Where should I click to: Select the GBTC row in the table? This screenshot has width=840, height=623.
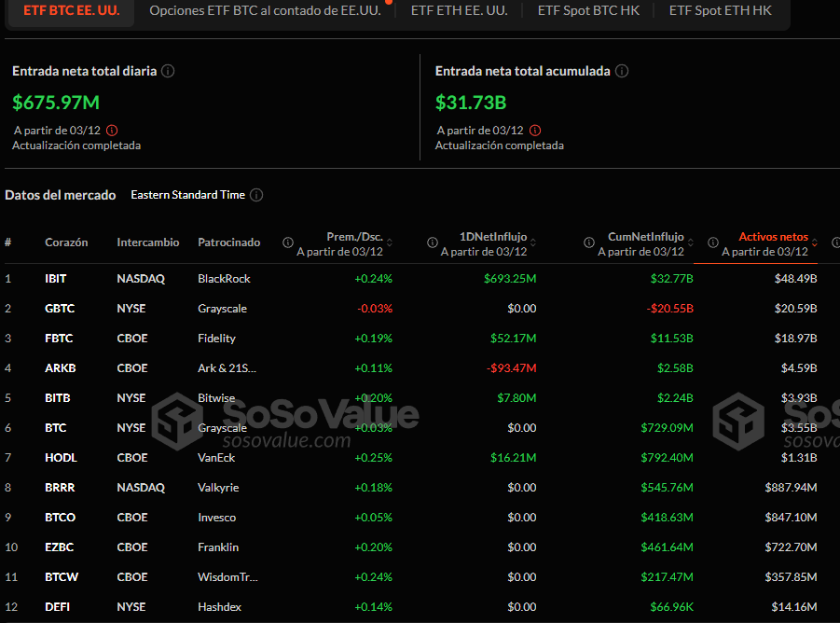[60, 308]
